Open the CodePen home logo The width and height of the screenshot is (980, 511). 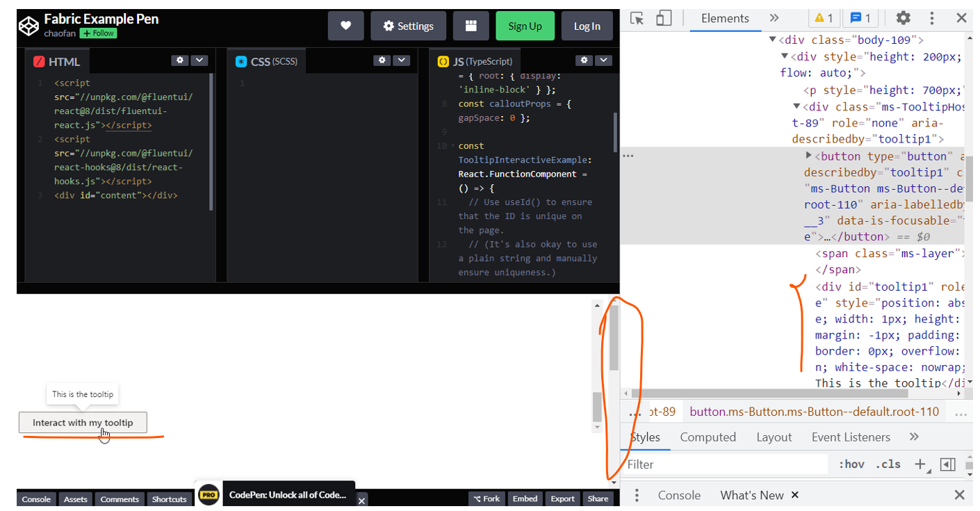point(28,25)
